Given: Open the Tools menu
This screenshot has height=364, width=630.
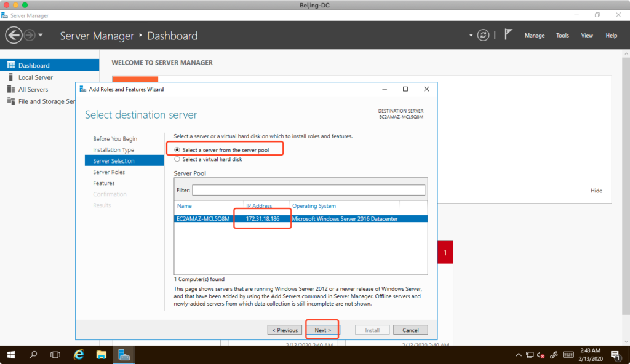Looking at the screenshot, I should pos(562,36).
